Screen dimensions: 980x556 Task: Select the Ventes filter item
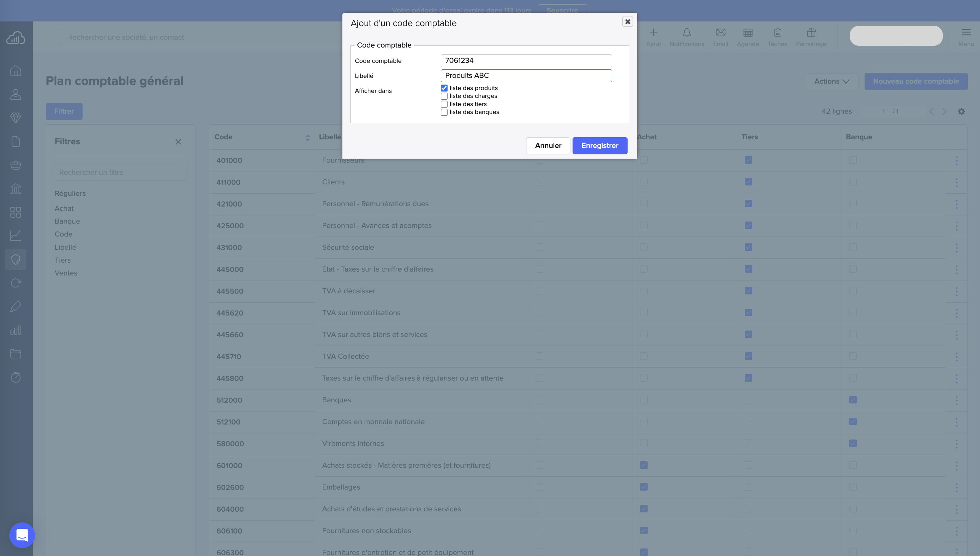pyautogui.click(x=66, y=273)
